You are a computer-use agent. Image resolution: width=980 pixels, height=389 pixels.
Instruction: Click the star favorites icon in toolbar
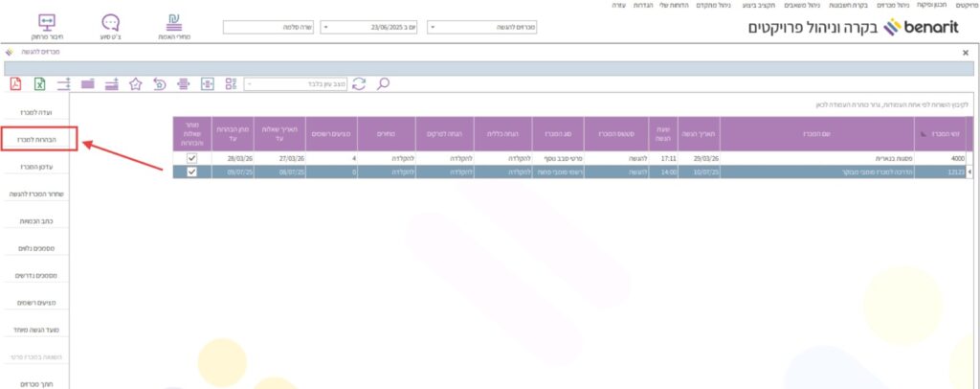point(136,84)
